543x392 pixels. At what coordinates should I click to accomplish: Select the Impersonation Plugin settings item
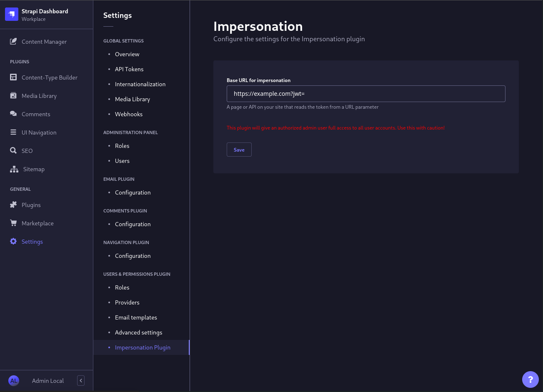(x=141, y=347)
